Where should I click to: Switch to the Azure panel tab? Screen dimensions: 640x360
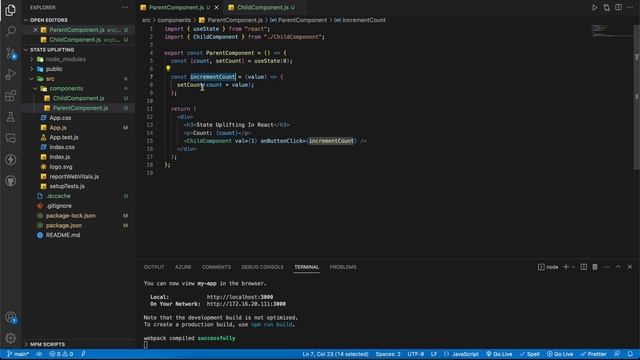183,267
